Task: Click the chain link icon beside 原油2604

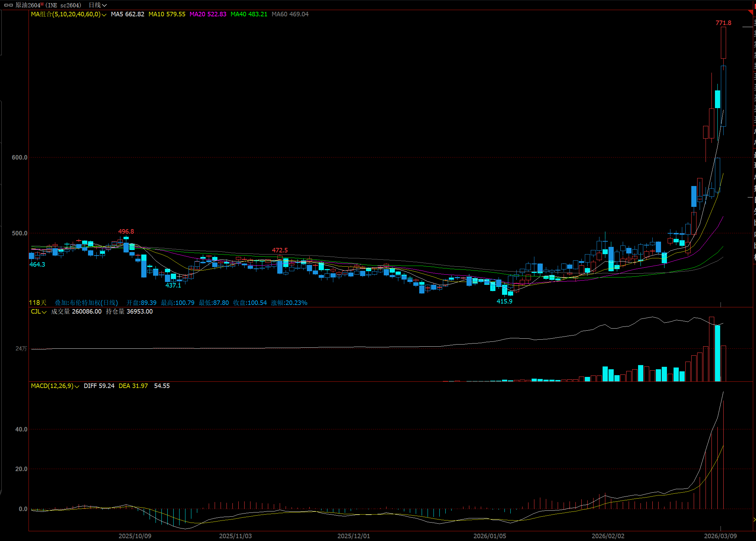Action: 9,5
